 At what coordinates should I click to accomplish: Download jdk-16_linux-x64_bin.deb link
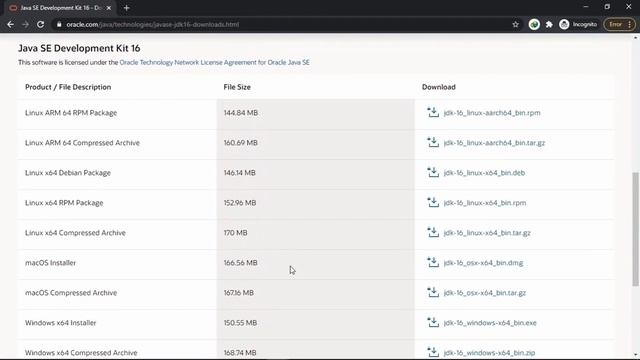tap(484, 173)
